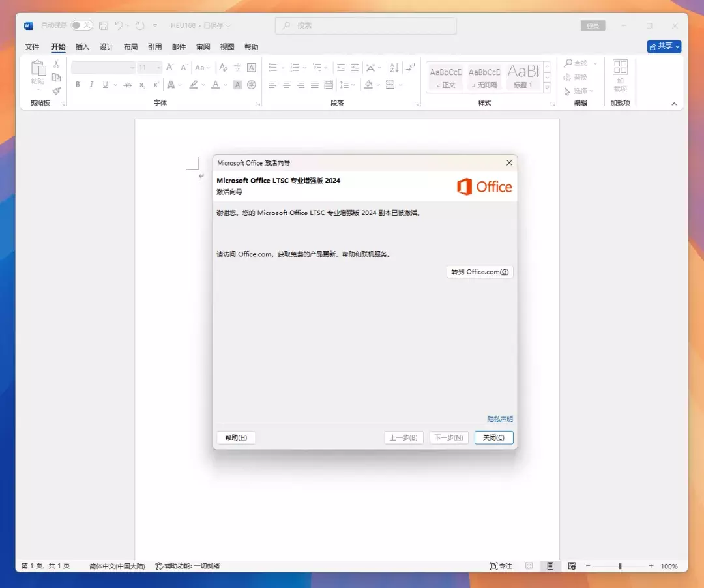This screenshot has width=704, height=588.
Task: Click the Close (关闭) button in dialog
Action: click(493, 437)
